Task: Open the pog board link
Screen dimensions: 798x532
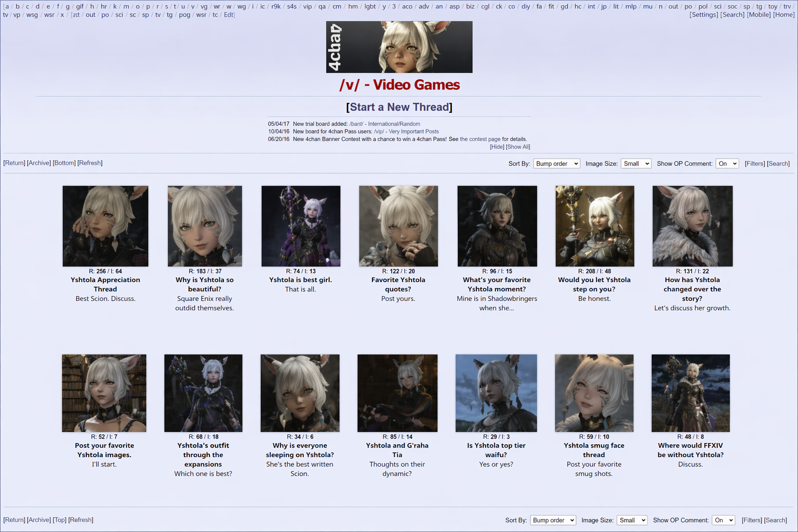Action: [x=184, y=15]
